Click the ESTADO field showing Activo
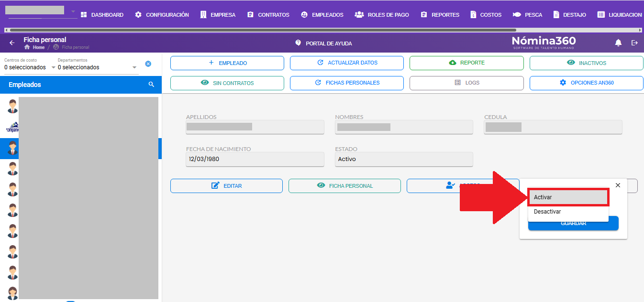This screenshot has width=644, height=302. (404, 159)
